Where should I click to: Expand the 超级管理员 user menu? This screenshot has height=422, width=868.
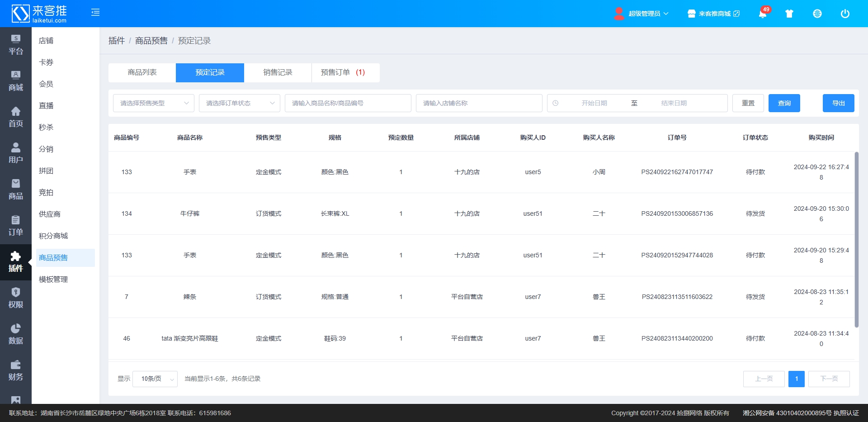click(x=642, y=14)
